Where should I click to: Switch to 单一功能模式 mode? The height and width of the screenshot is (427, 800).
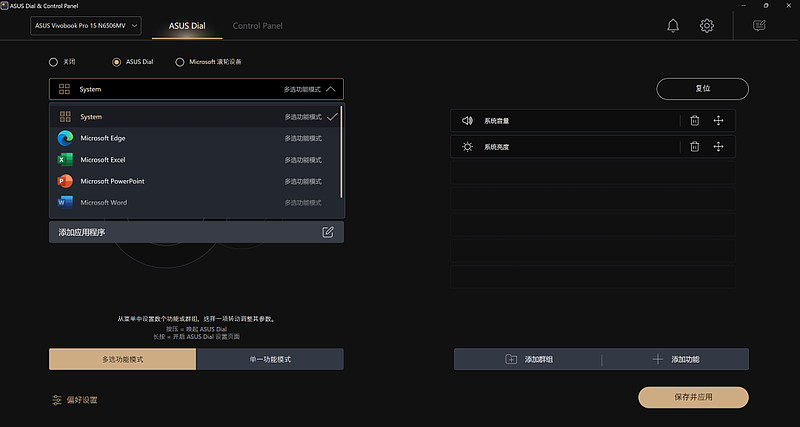coord(270,359)
